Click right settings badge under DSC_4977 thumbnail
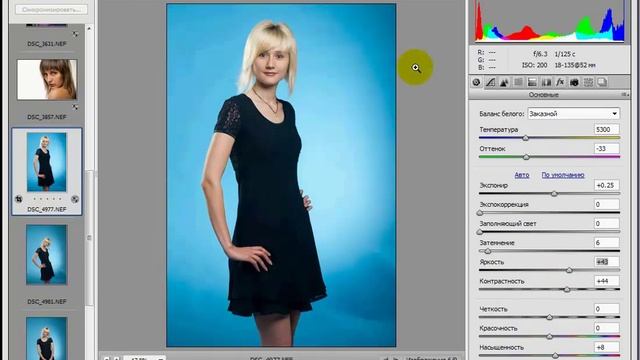The height and width of the screenshot is (360, 640). coord(75,199)
